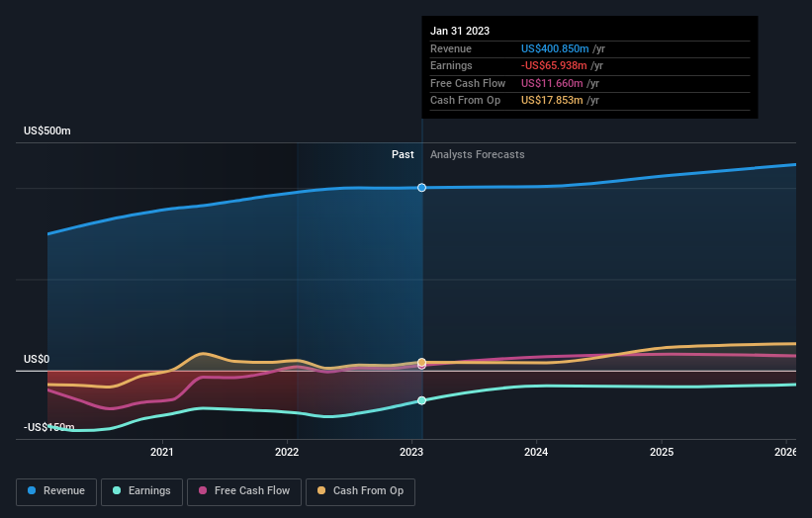Click the Earnings row label in tooltip
This screenshot has height=518, width=812.
(451, 65)
